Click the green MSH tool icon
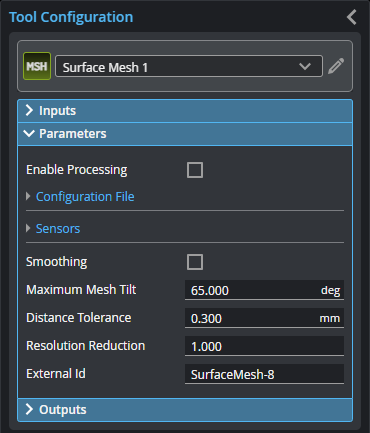This screenshot has width=370, height=433. (37, 66)
